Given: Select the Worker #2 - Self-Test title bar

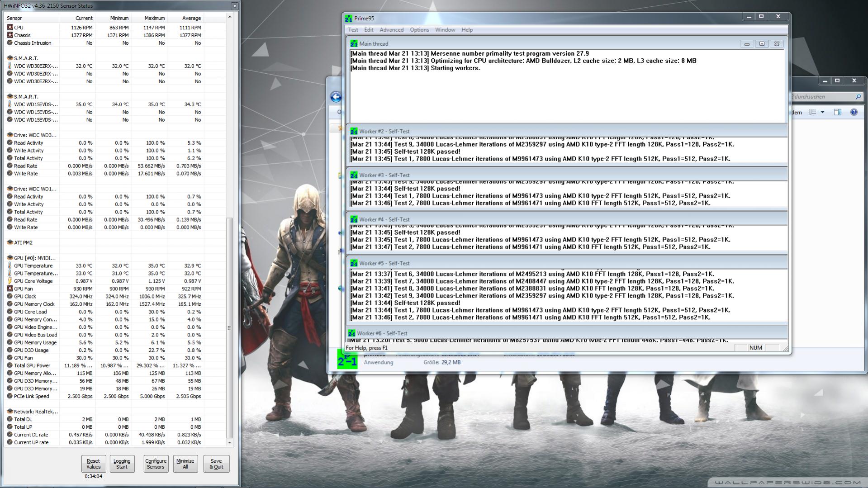Looking at the screenshot, I should [567, 131].
